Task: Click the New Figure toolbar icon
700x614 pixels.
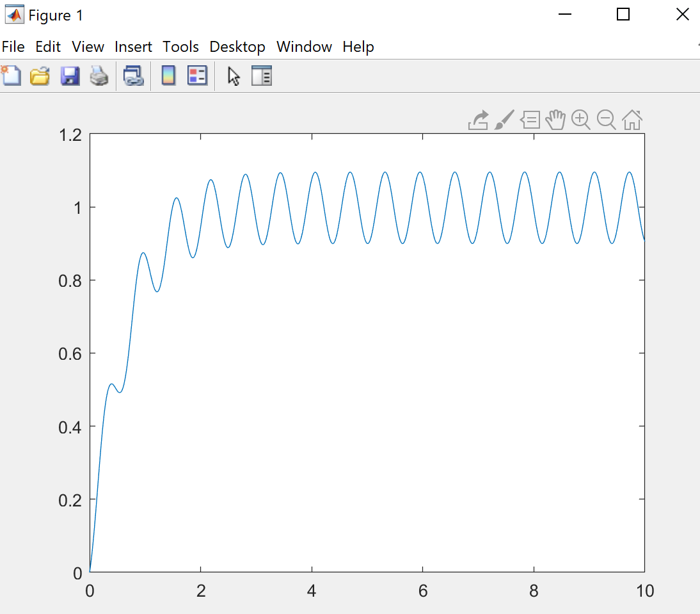Action: click(x=11, y=76)
